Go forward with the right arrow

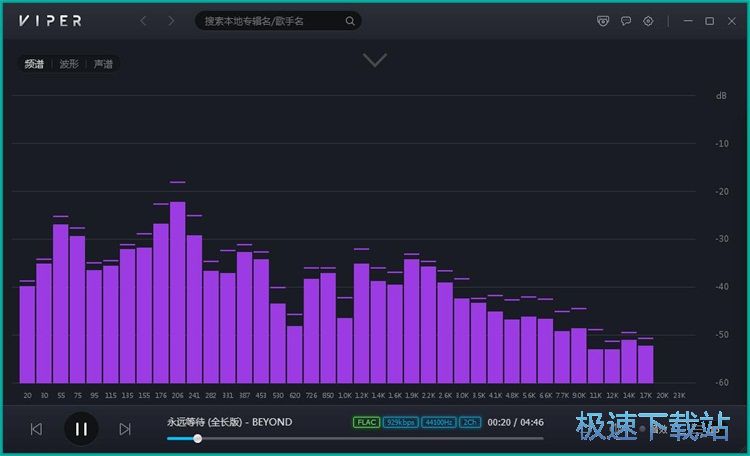[171, 21]
